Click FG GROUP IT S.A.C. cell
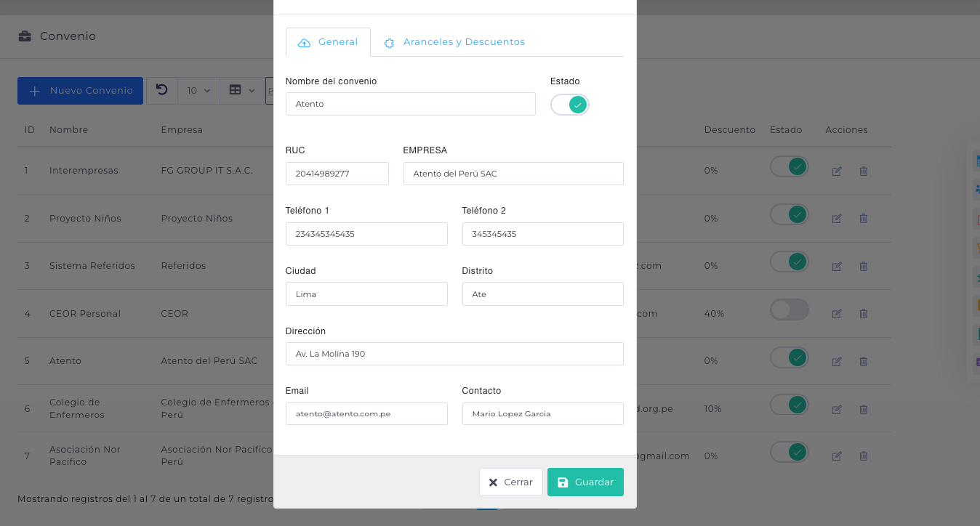This screenshot has height=526, width=980. coord(206,171)
